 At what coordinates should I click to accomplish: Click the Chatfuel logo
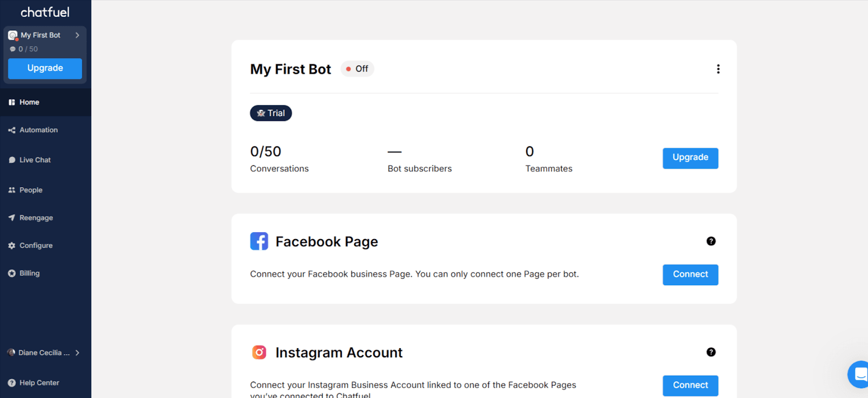pyautogui.click(x=45, y=12)
